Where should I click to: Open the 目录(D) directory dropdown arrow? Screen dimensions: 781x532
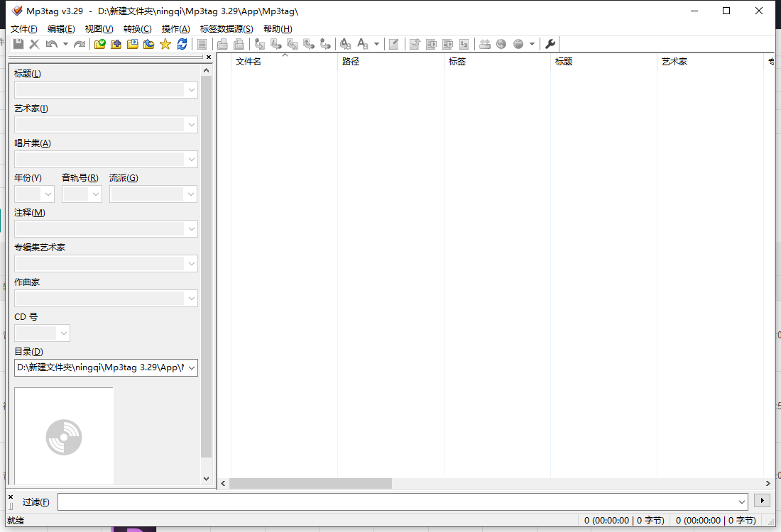pos(191,367)
